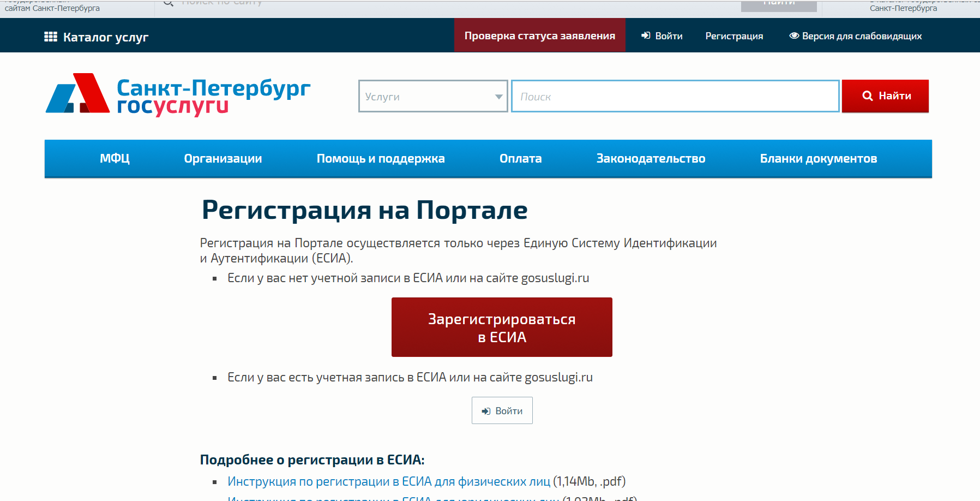Enable Версия для слабовидящих
Screen dimensions: 980x501
coord(856,36)
